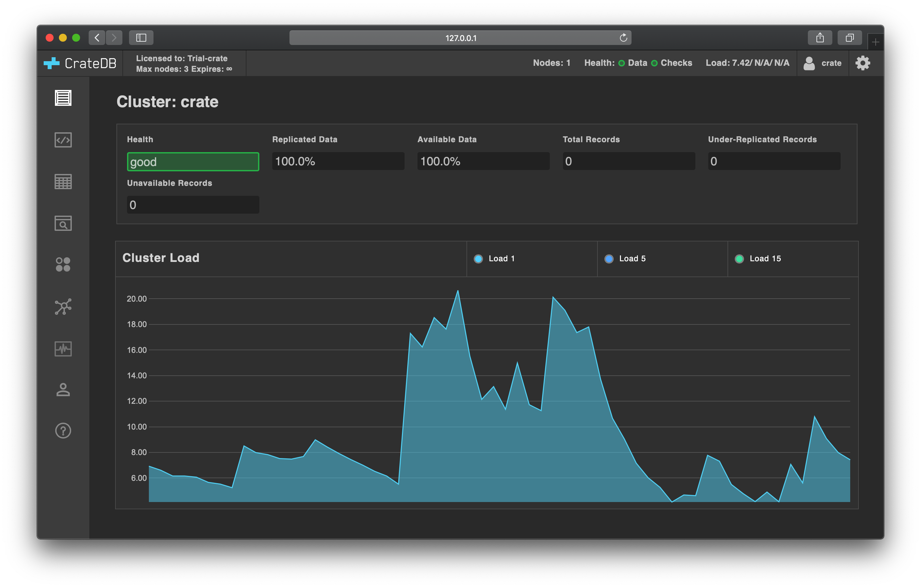The width and height of the screenshot is (921, 588).
Task: Click the CrateDB logo
Action: coord(80,63)
